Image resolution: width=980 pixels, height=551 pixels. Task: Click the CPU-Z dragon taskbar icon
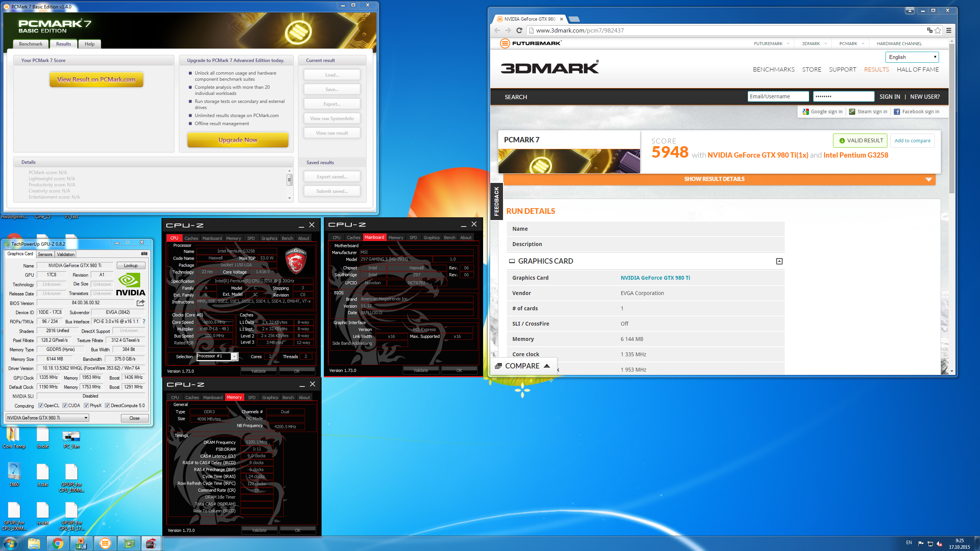151,543
